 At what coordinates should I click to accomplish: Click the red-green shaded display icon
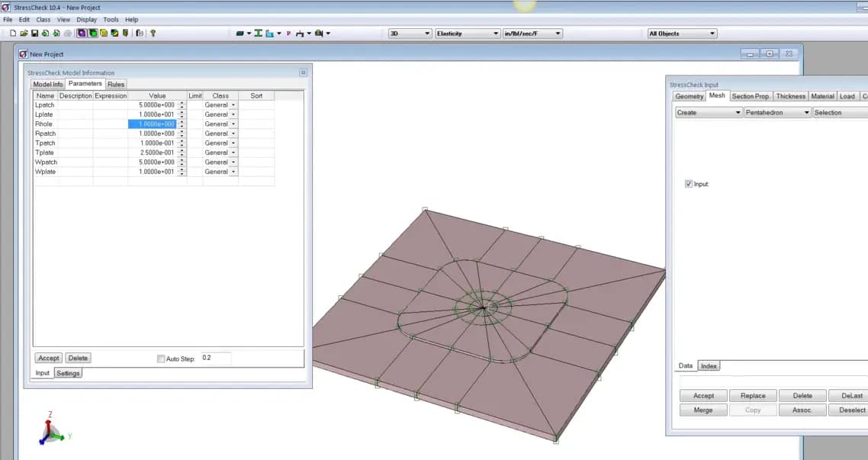113,33
